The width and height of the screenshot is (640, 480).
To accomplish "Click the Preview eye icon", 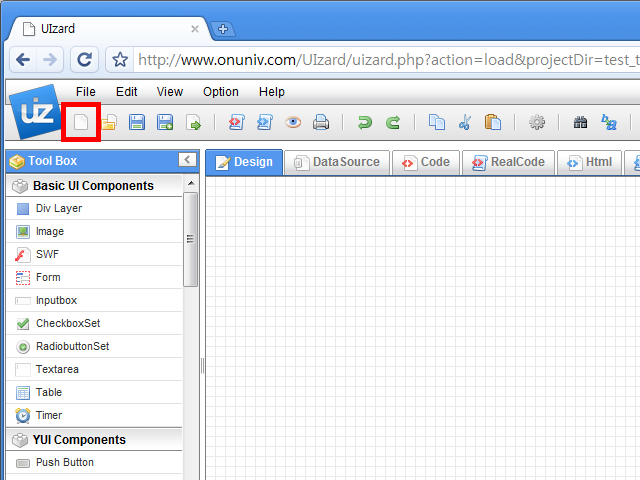I will coord(293,123).
